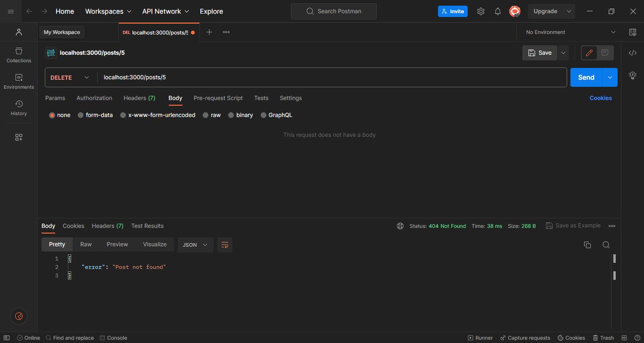Open the DELETE request method dropdown

(69, 77)
